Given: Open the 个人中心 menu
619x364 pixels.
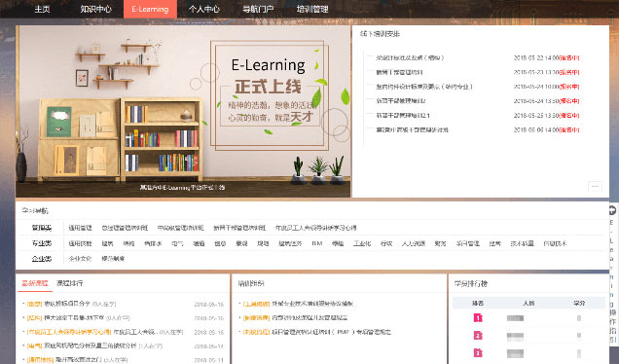Looking at the screenshot, I should [204, 9].
